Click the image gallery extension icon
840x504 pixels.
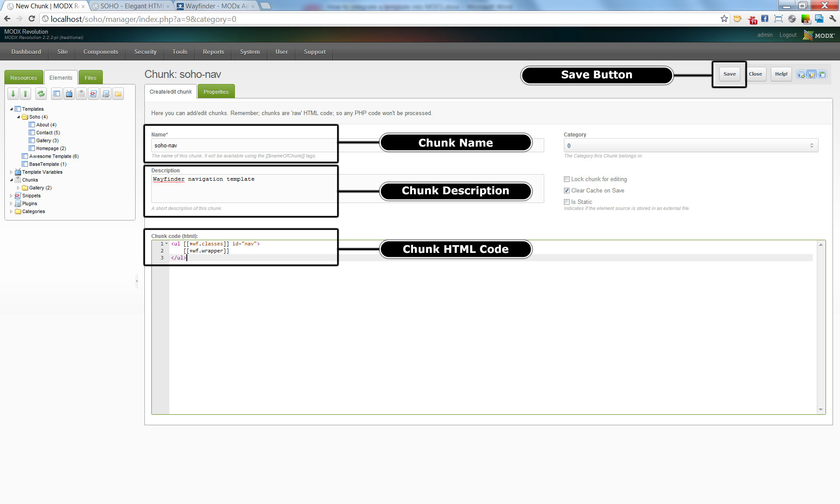point(819,19)
